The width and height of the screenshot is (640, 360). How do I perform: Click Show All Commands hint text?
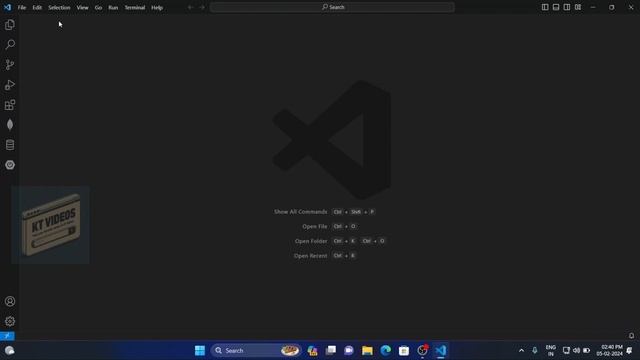[x=301, y=212]
